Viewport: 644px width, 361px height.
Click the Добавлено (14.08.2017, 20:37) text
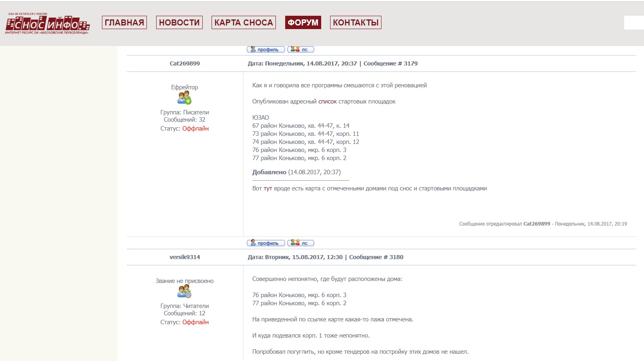[297, 172]
